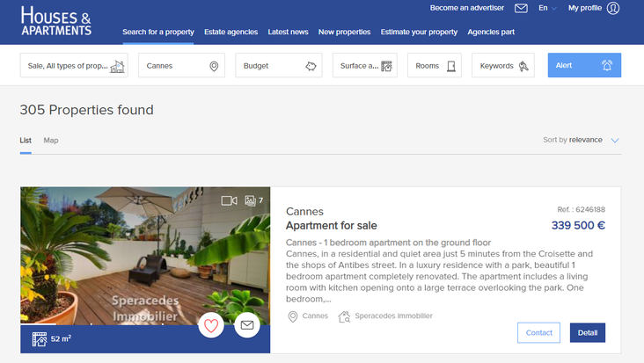Open the Houses & Apartments logo homepage
644x363 pixels.
tap(56, 21)
